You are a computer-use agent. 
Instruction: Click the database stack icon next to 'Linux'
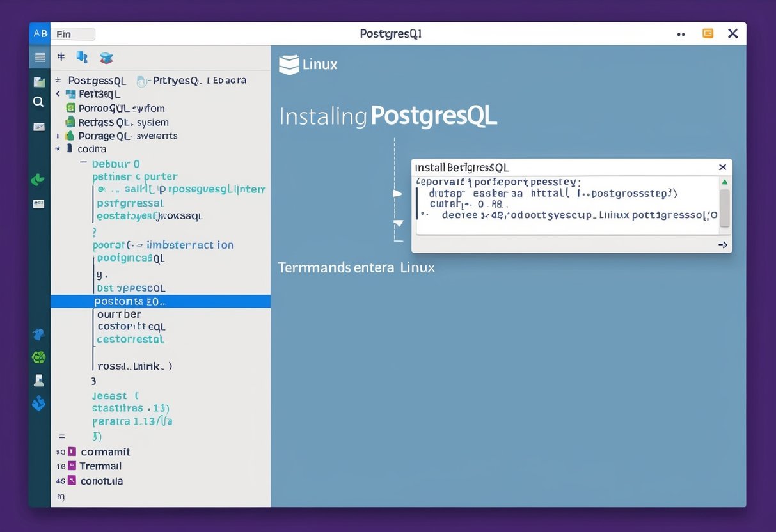pos(289,64)
